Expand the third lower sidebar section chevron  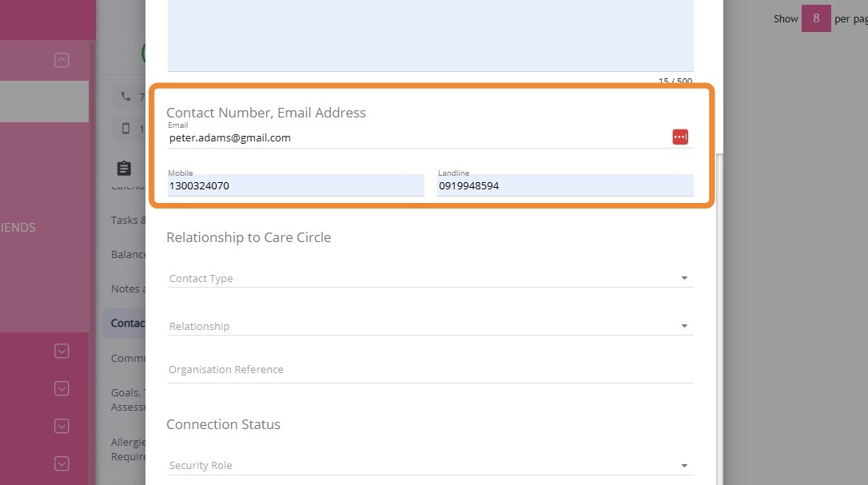pos(62,426)
